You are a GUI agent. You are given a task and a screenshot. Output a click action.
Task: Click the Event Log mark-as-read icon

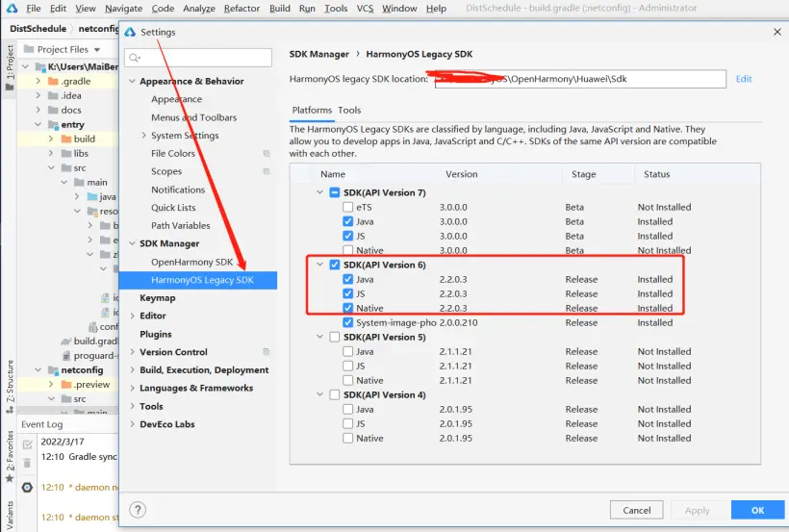coord(27,443)
